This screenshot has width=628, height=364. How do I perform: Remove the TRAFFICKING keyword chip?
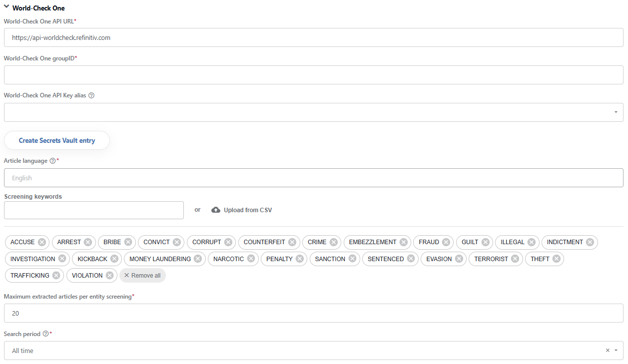(x=56, y=276)
